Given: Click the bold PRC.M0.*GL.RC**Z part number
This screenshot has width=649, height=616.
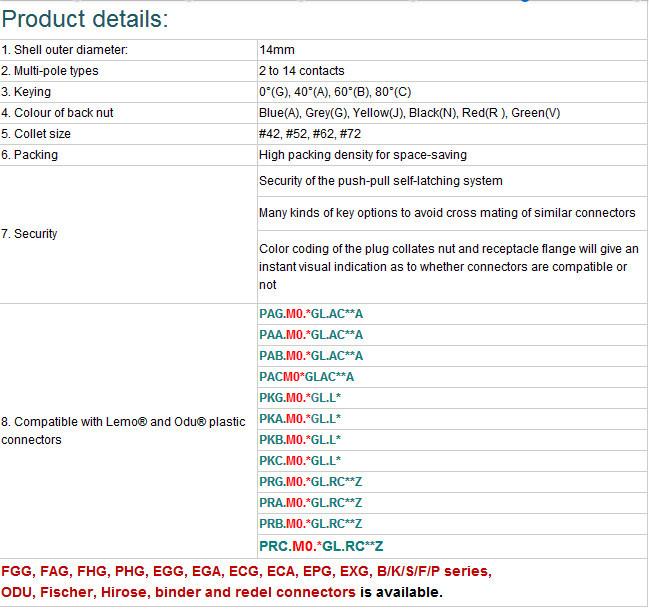Looking at the screenshot, I should 321,546.
